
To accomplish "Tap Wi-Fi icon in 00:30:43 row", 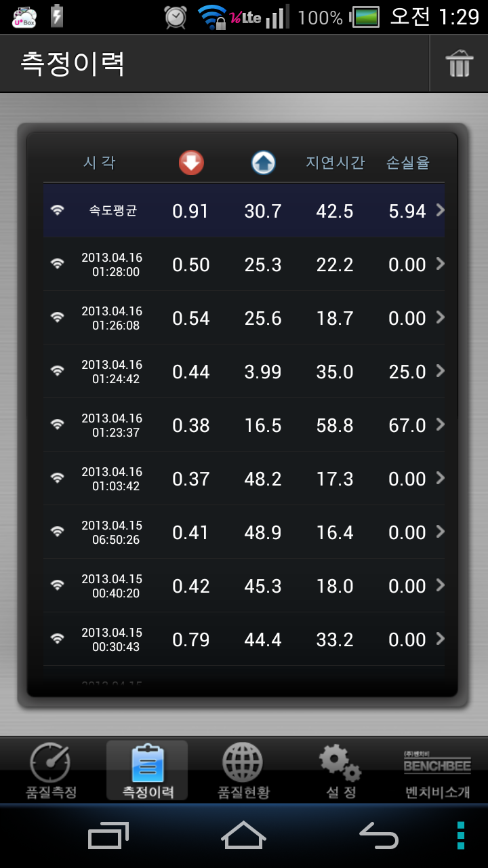I will click(58, 639).
